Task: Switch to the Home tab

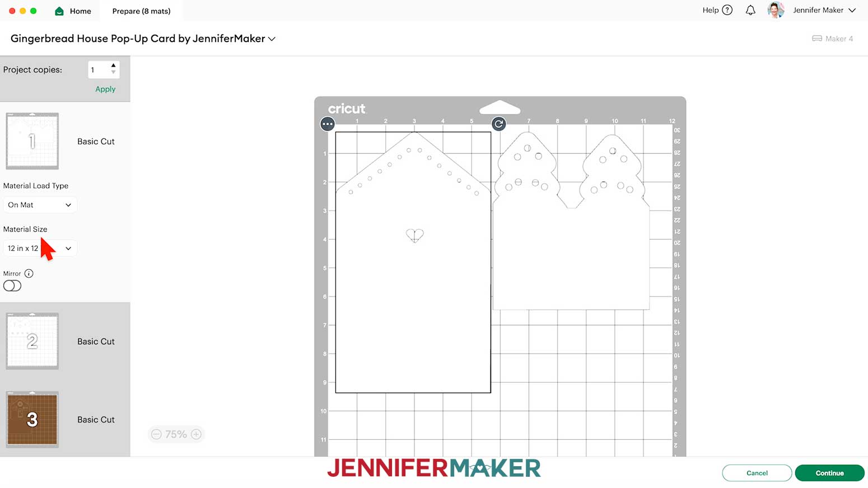Action: (73, 11)
